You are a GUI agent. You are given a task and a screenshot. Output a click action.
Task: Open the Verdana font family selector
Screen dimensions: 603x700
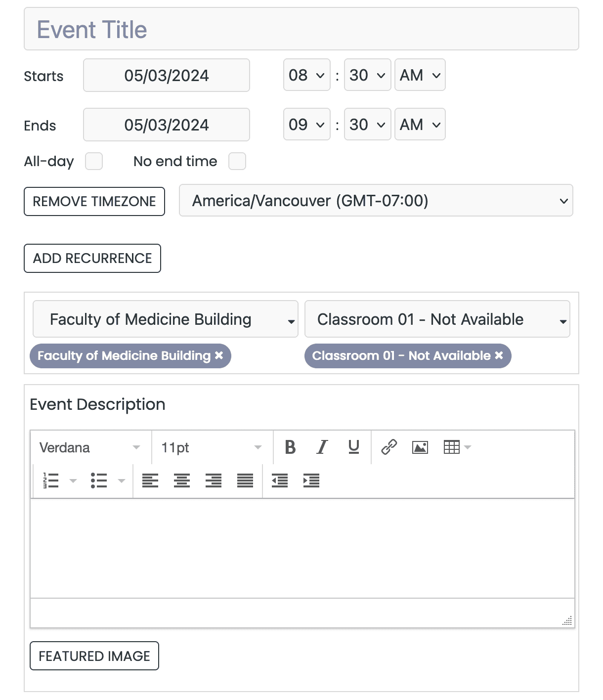coord(88,447)
